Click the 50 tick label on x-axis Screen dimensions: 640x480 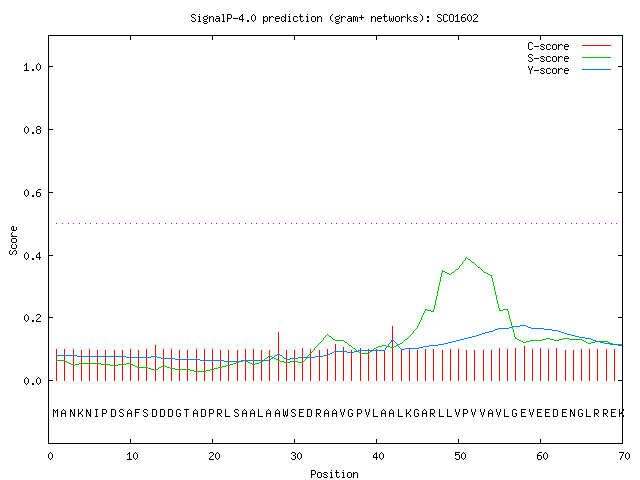click(460, 456)
